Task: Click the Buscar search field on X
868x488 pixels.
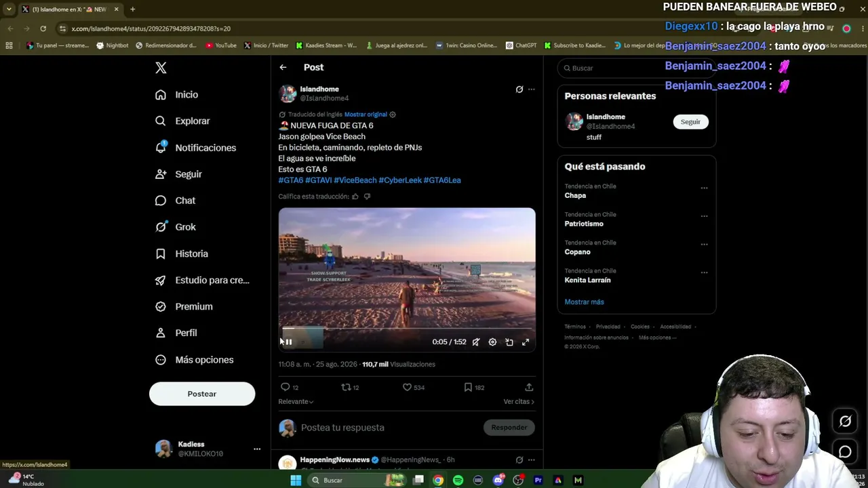Action: click(x=637, y=68)
